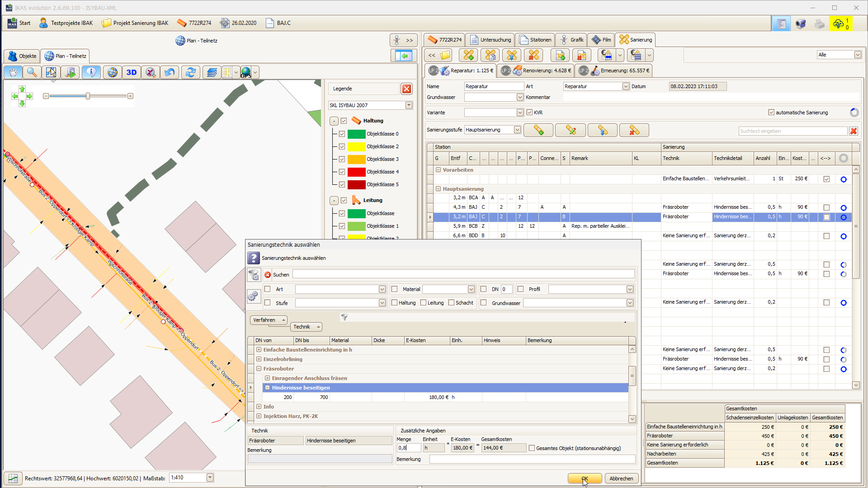Screen dimensions: 868x488
Task: Disable the automatische Sanierung checkbox
Action: (x=771, y=113)
